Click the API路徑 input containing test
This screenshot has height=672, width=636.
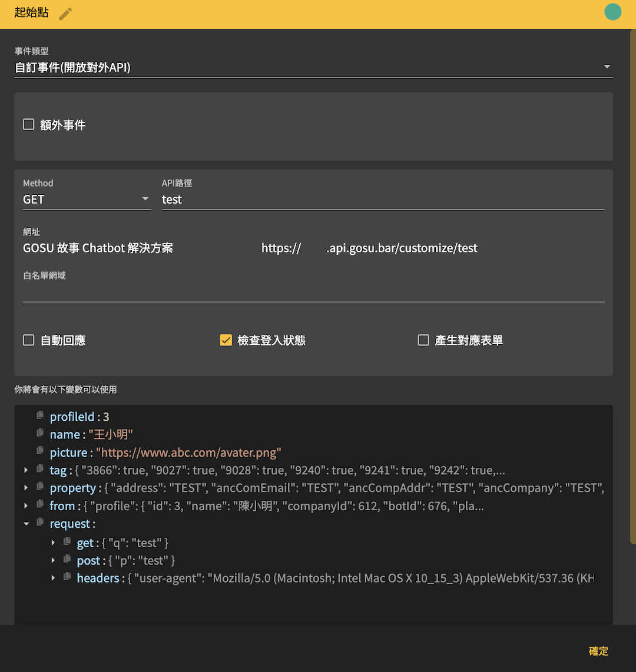coord(383,199)
